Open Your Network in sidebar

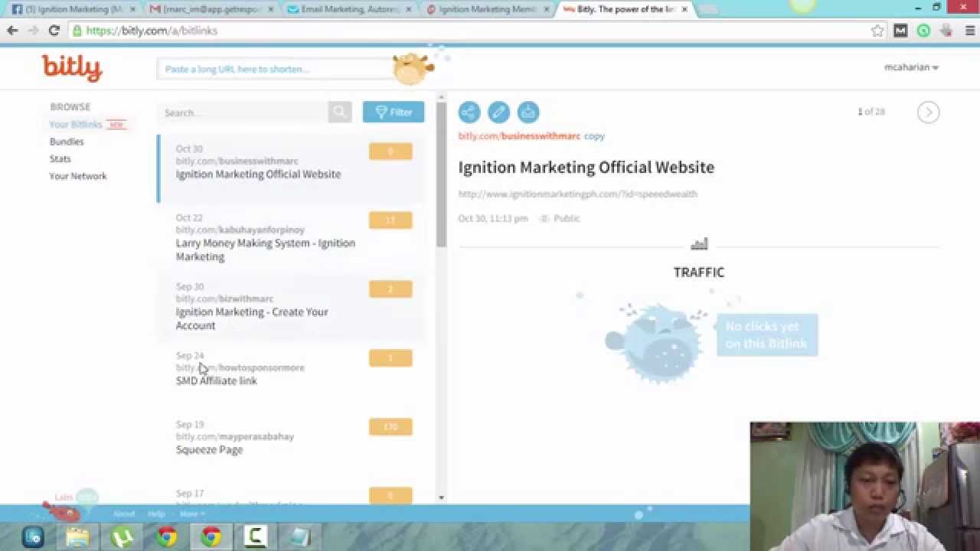coord(78,176)
